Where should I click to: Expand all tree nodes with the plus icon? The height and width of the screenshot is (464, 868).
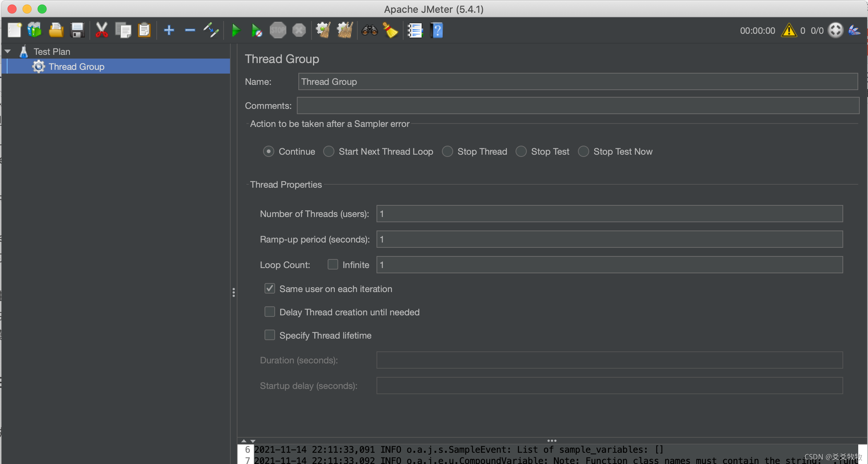[x=169, y=30]
